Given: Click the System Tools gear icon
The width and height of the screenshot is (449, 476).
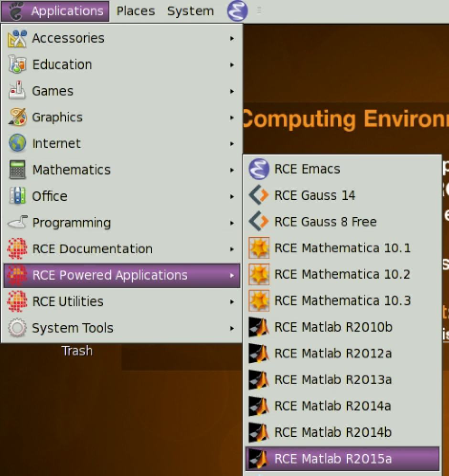Looking at the screenshot, I should (17, 328).
